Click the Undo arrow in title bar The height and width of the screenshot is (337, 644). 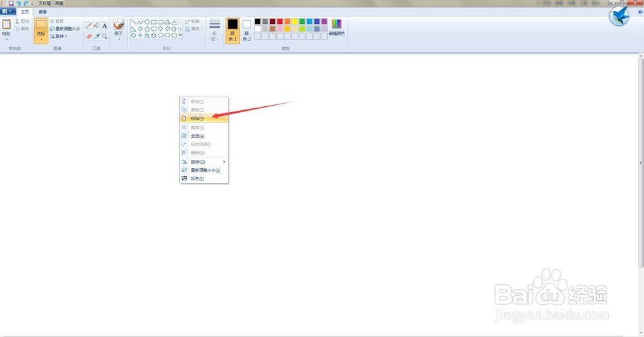click(18, 3)
